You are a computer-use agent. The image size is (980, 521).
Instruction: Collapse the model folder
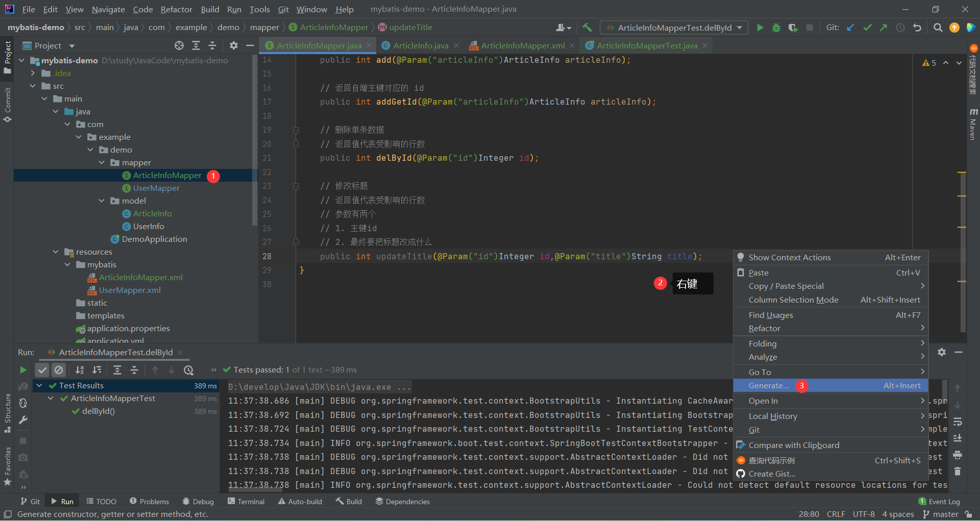[102, 201]
